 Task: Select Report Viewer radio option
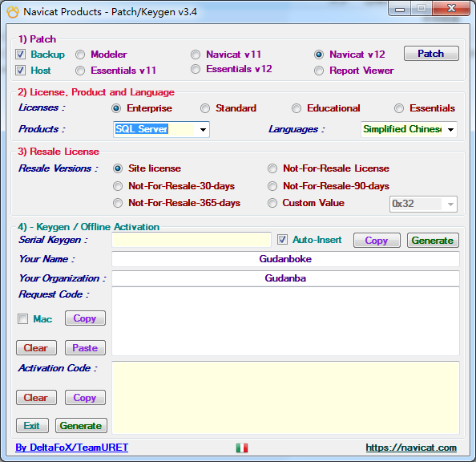coord(319,71)
